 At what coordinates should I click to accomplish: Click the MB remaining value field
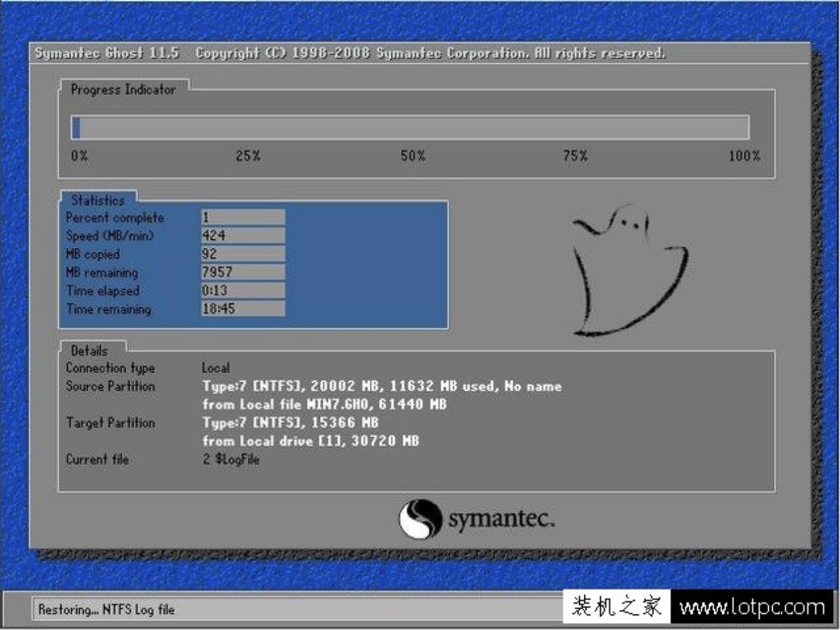(x=243, y=272)
